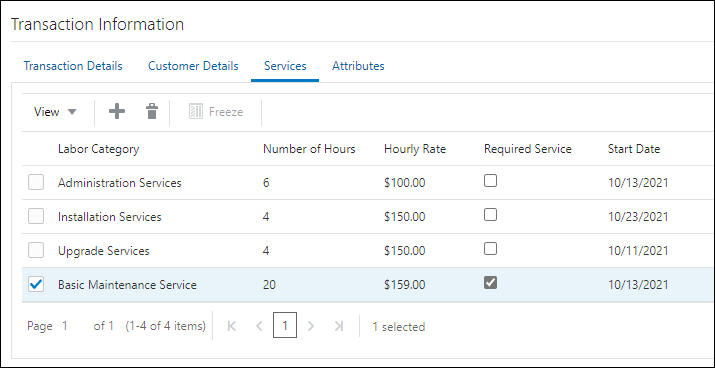Click the $150.00 rate for Installation Services
The image size is (715, 368).
click(404, 217)
